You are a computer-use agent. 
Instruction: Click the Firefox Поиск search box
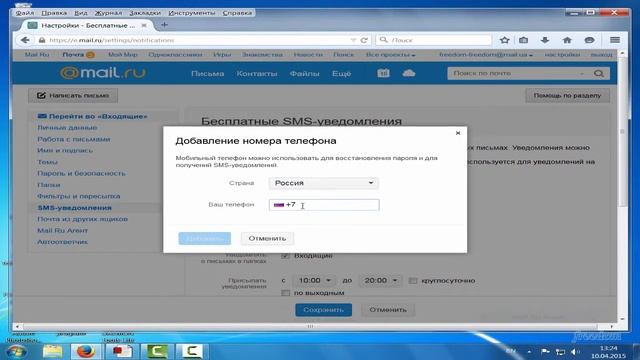433,40
